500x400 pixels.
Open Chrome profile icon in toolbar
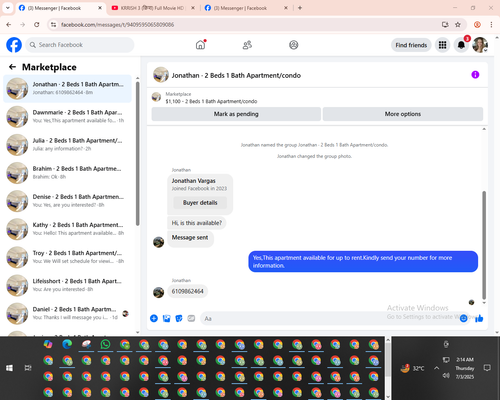[x=477, y=25]
